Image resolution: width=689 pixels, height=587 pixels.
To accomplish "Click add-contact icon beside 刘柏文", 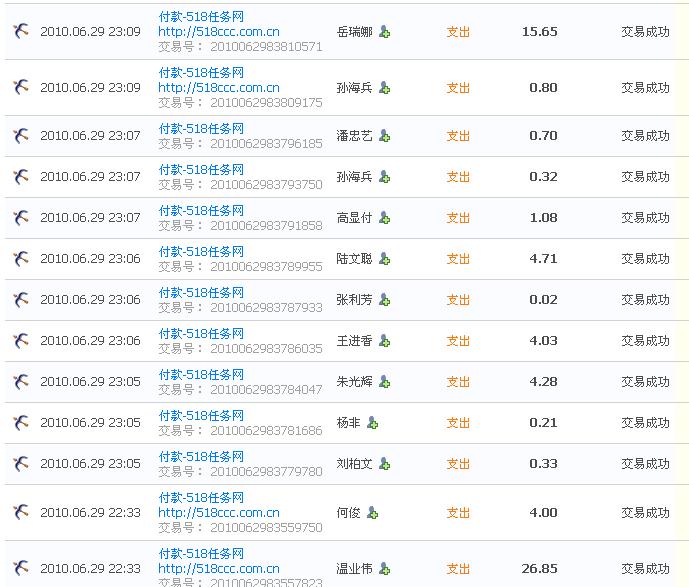I will pos(385,464).
